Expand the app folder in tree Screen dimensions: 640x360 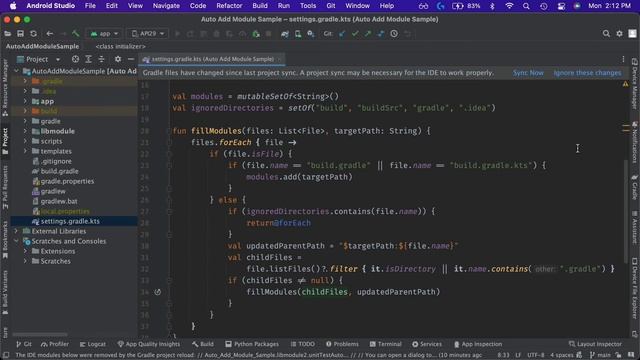click(25, 101)
